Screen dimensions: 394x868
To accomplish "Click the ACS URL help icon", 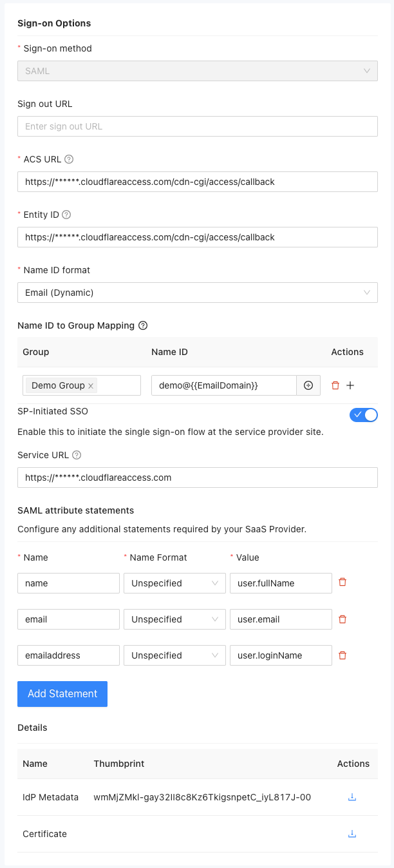I will (69, 159).
